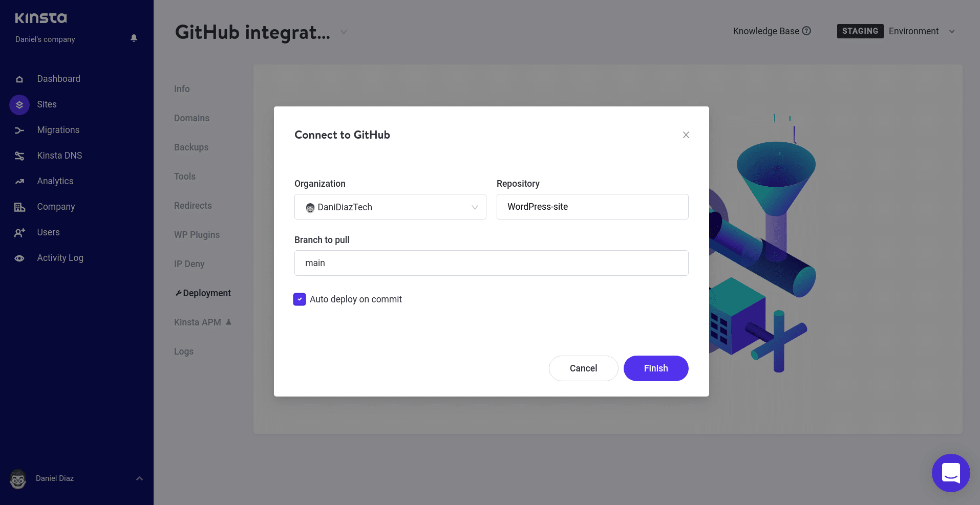This screenshot has width=980, height=505.
Task: Click the Kinsta DNS icon
Action: [19, 156]
